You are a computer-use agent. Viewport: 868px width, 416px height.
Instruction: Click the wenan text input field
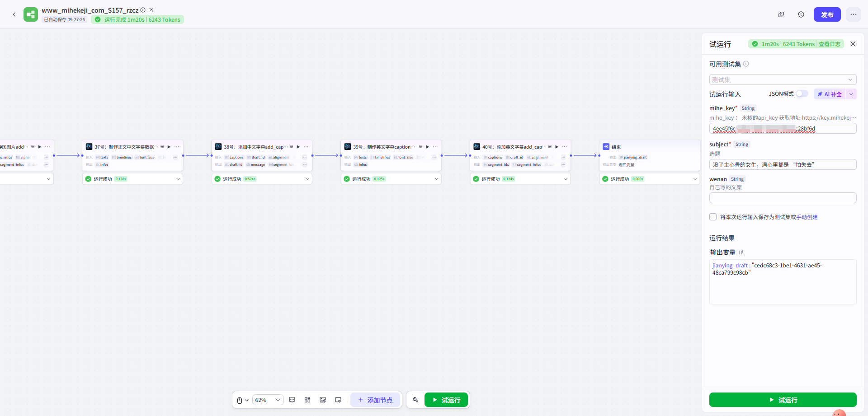coord(783,198)
